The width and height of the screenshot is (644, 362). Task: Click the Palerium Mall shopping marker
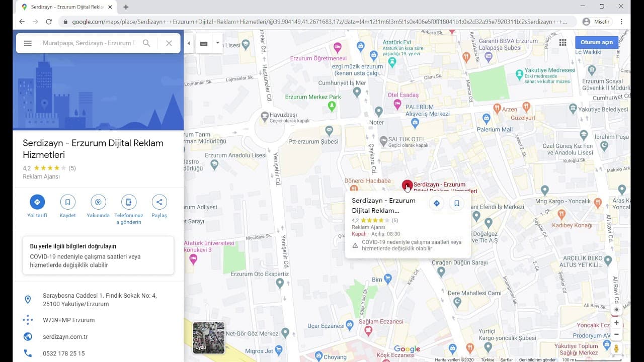tap(486, 119)
